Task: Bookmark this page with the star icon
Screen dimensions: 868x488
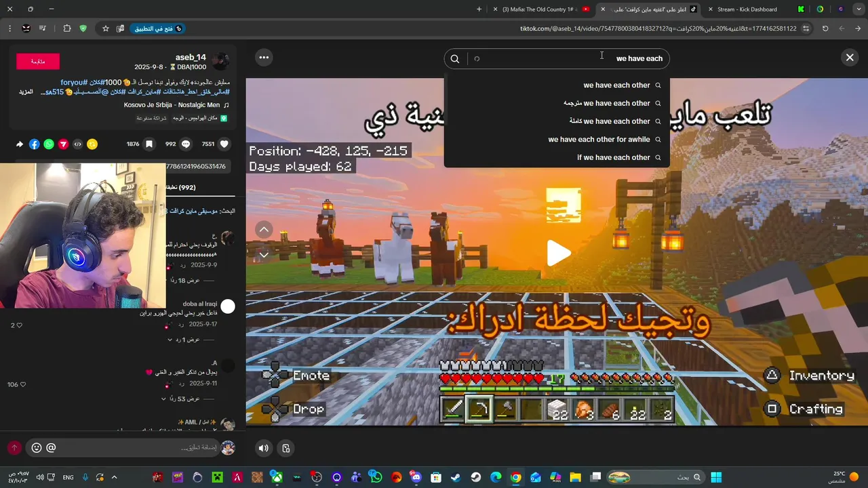Action: (106, 28)
